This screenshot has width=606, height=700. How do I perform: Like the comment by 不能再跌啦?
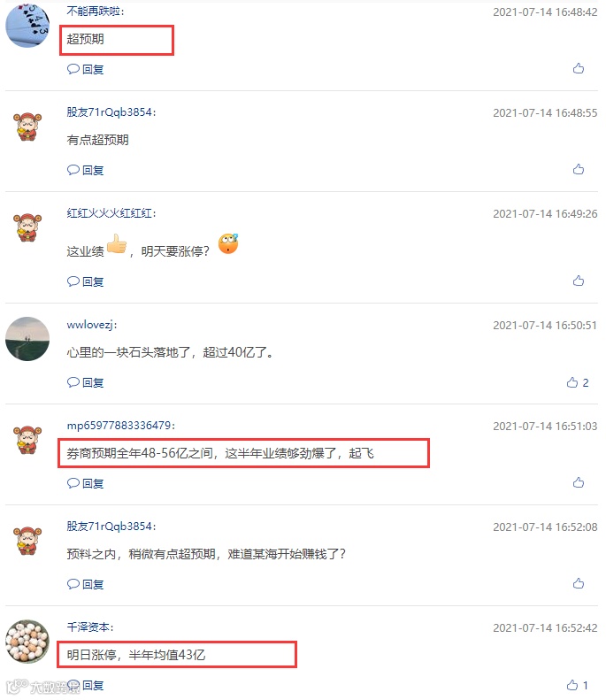tap(579, 68)
